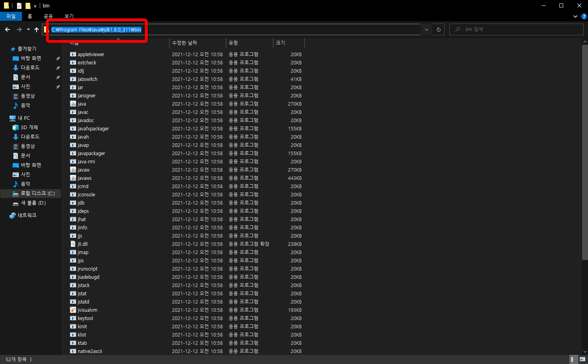
Task: Go up one folder level
Action: [x=37, y=29]
